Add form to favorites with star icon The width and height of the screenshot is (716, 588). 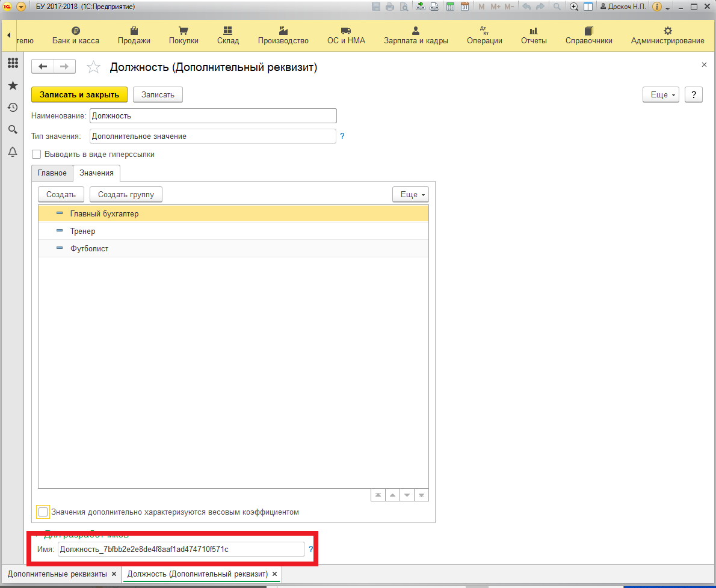[x=94, y=67]
